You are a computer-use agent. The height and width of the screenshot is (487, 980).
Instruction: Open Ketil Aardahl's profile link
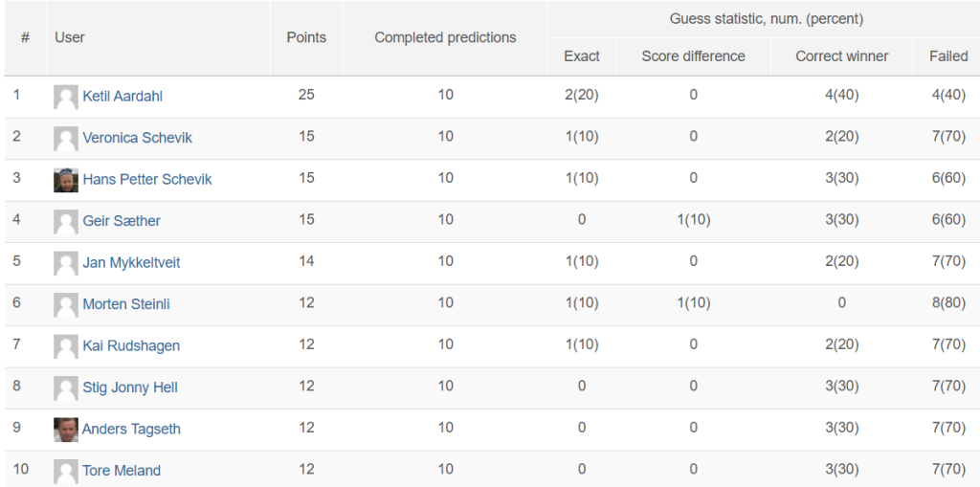click(122, 97)
